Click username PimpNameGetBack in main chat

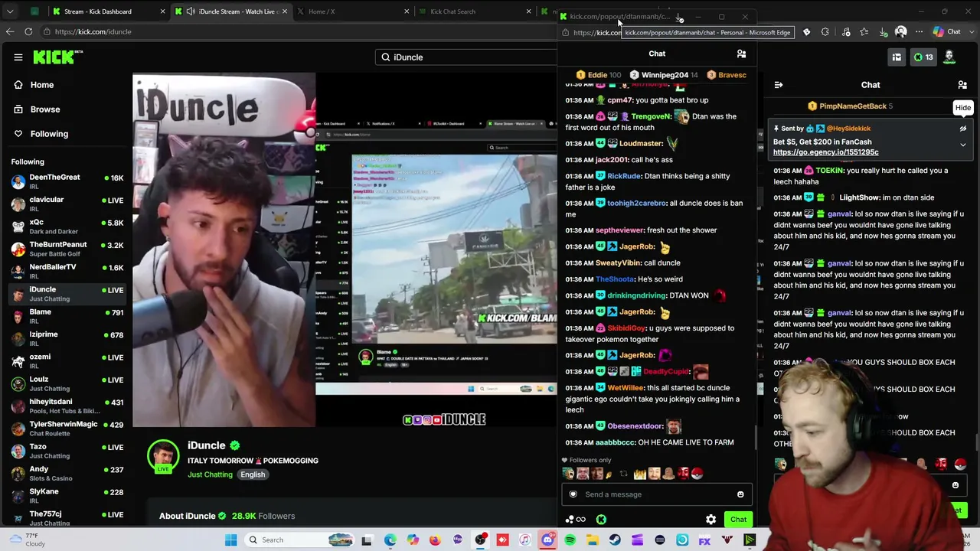[x=852, y=106]
